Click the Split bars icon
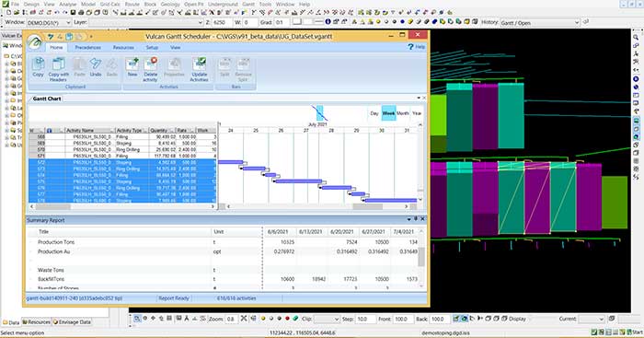The image size is (644, 338). click(224, 64)
